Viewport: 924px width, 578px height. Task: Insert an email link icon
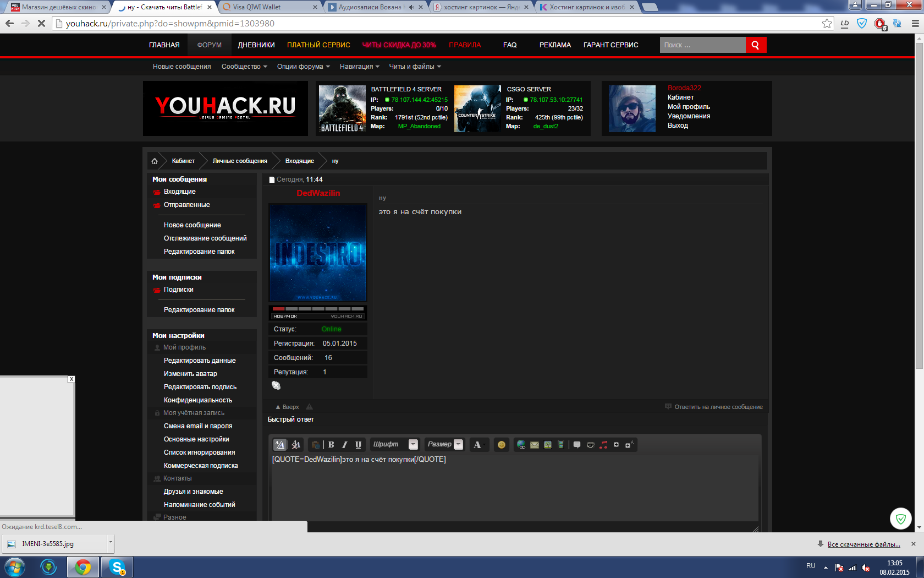(x=535, y=445)
